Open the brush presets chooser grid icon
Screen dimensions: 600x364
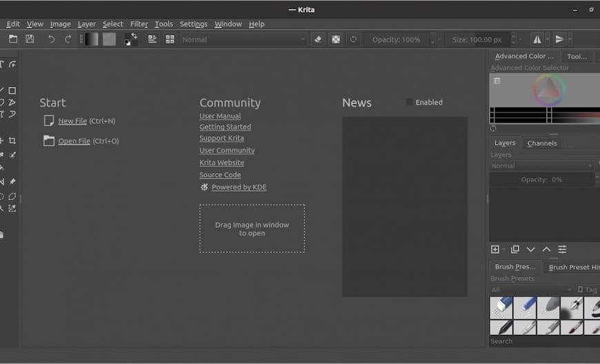(170, 39)
